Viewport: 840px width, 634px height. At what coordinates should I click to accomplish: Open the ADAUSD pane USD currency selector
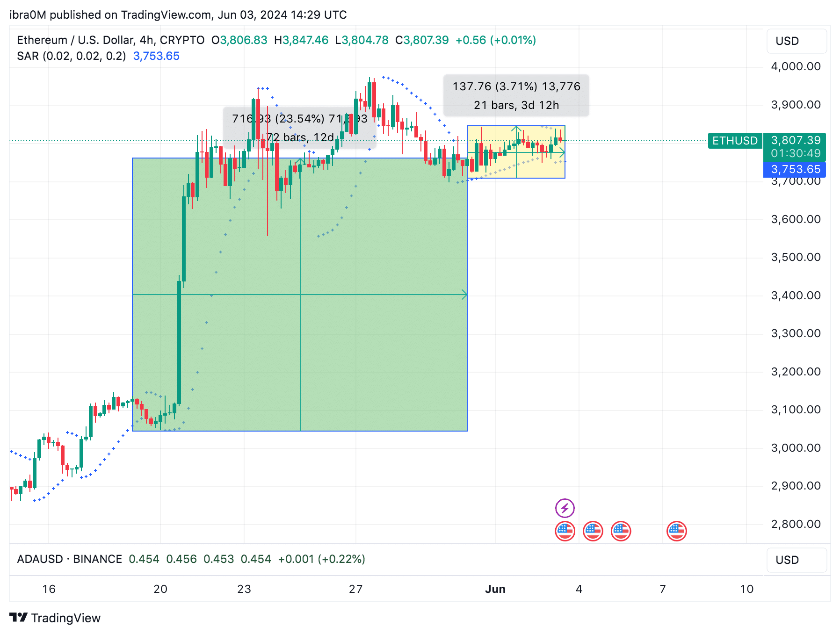pyautogui.click(x=797, y=560)
